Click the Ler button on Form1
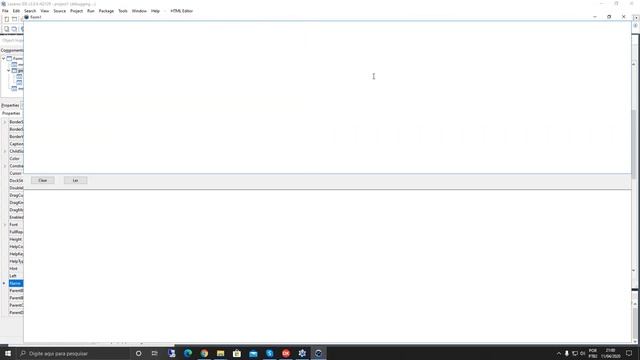640x360 pixels. tap(76, 180)
